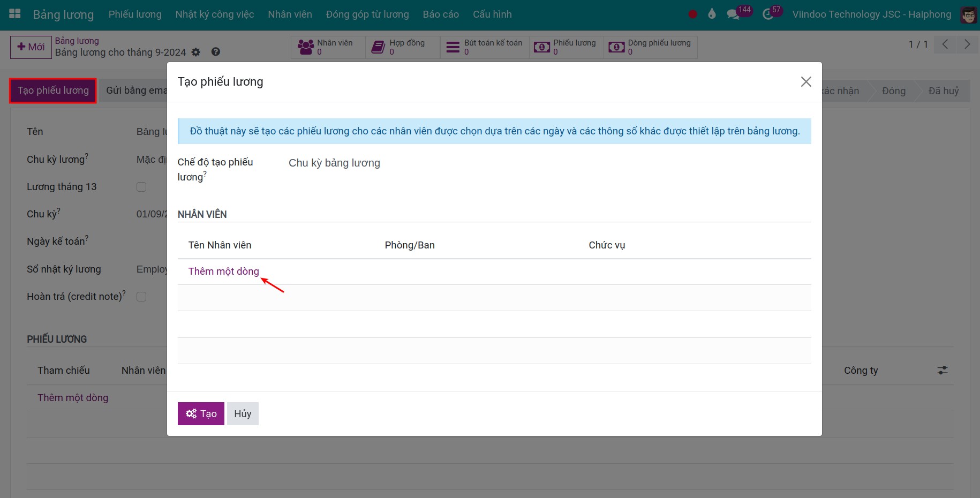Sort by Chức vụ column header

[607, 245]
